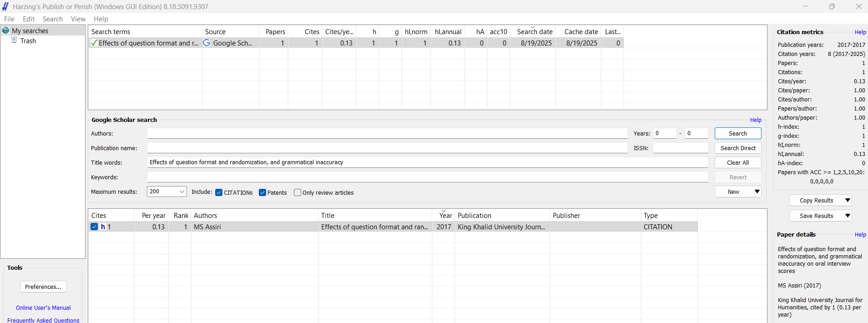Screen dimensions: 868x323
Task: Open the Save Results dropdown arrow
Action: [x=848, y=216]
